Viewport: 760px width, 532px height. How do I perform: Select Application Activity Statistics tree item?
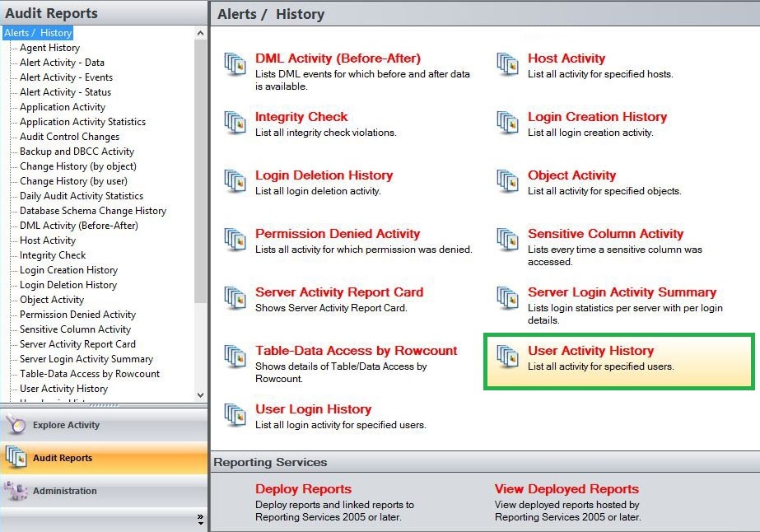tap(82, 122)
